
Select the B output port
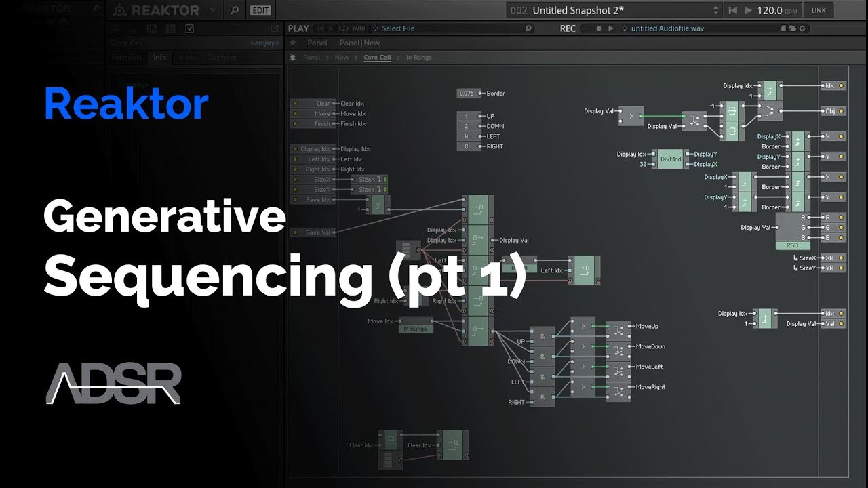833,238
